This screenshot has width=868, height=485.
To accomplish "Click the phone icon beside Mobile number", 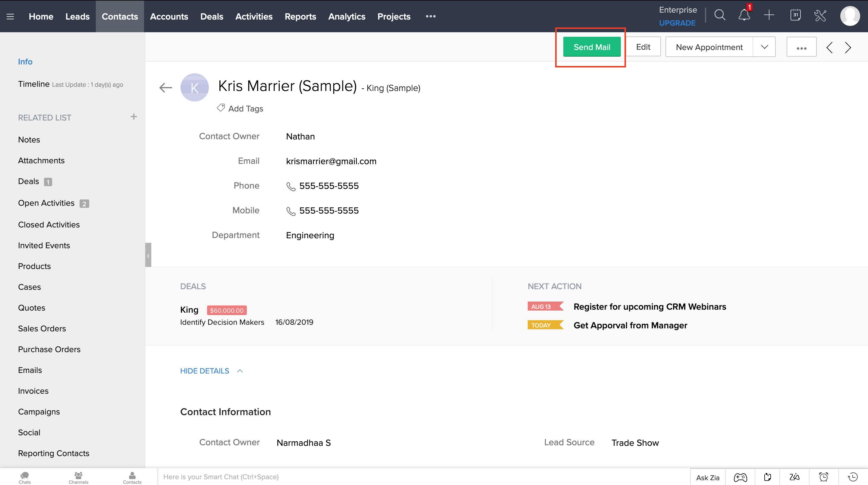I will coord(291,211).
